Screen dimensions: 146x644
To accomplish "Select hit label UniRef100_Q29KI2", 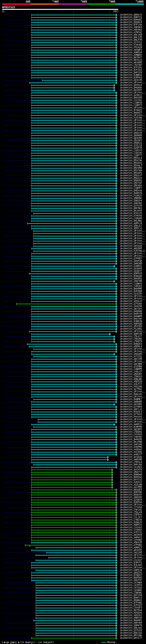I will [131, 95].
